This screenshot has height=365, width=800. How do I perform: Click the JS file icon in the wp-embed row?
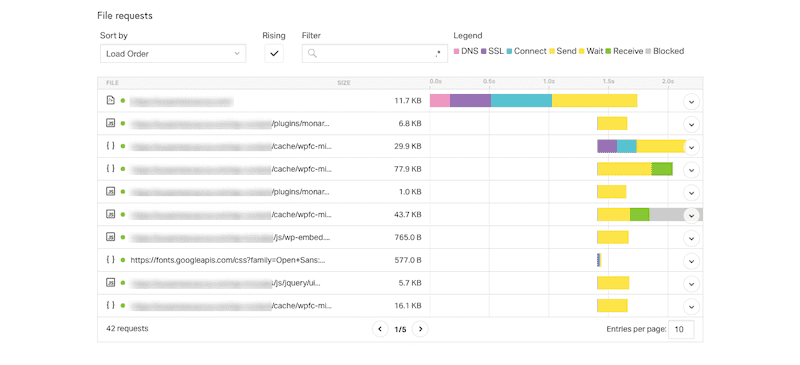point(110,237)
